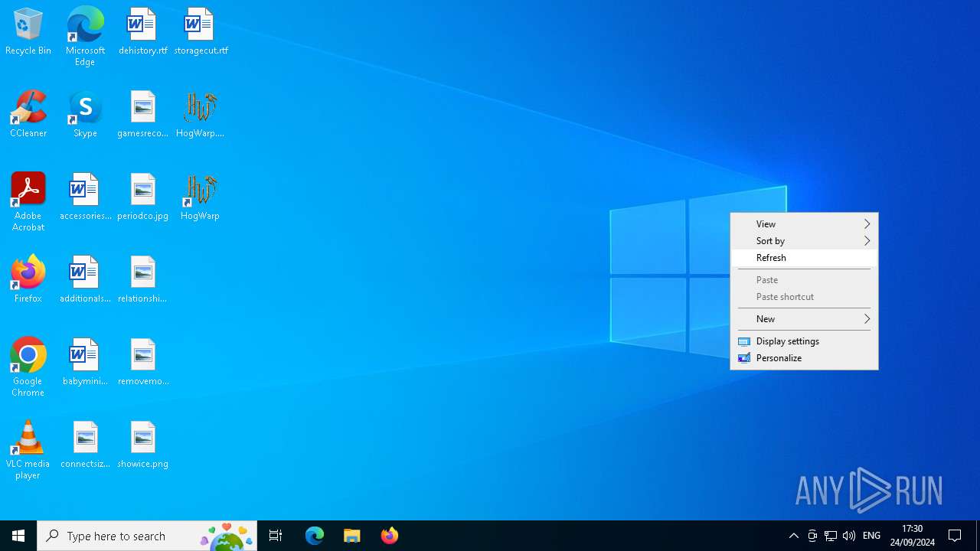
Task: Select the periodco.jpg image file
Action: 142,197
